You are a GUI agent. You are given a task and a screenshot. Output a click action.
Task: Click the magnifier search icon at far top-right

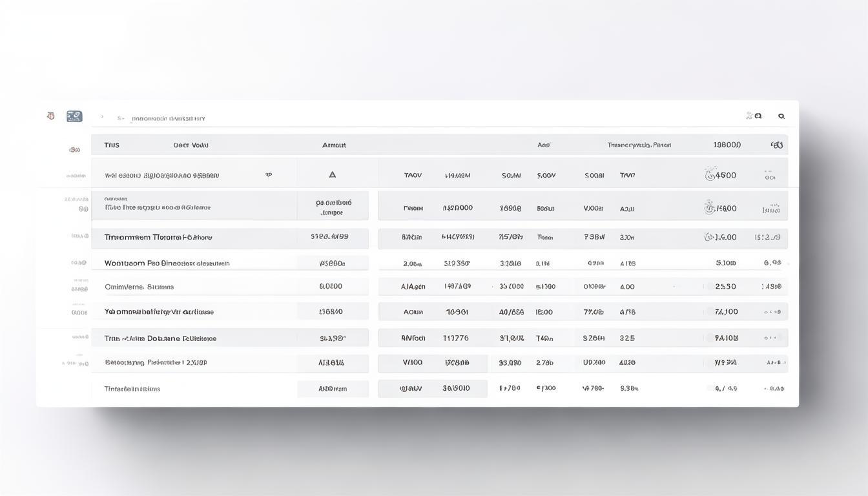pos(781,116)
